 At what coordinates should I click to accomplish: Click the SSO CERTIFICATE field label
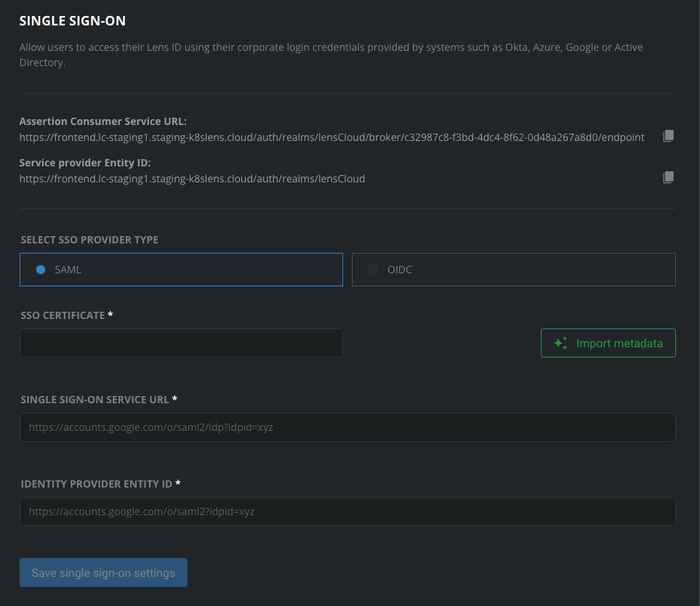[x=63, y=315]
